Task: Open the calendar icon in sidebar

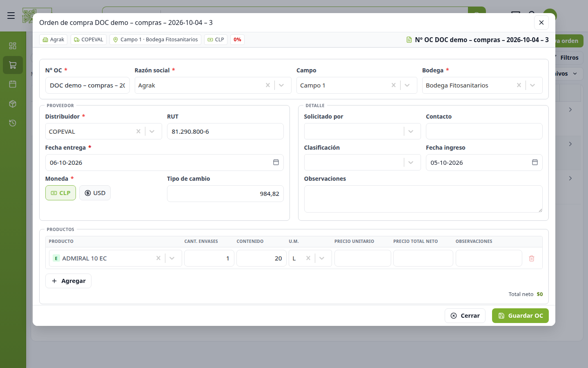Action: tap(13, 84)
